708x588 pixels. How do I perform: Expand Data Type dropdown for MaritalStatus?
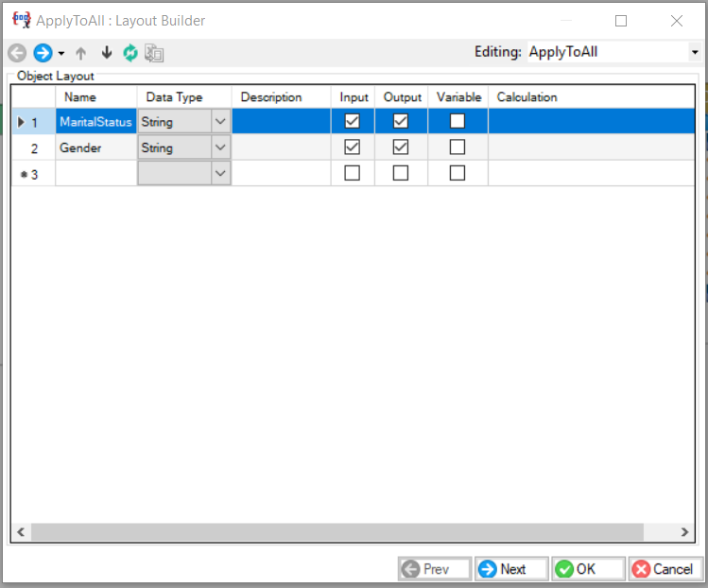pos(221,121)
